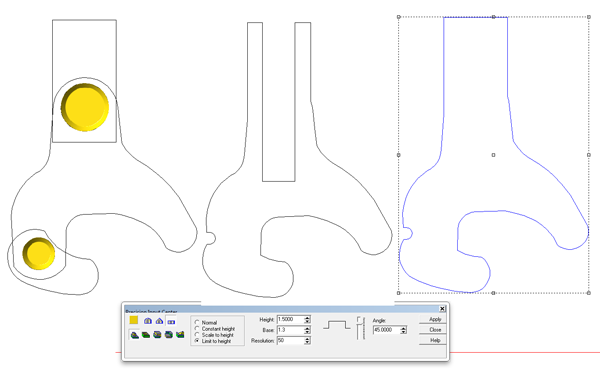The width and height of the screenshot is (600, 372).
Task: Decrease the Resolution stepper value
Action: coord(307,343)
